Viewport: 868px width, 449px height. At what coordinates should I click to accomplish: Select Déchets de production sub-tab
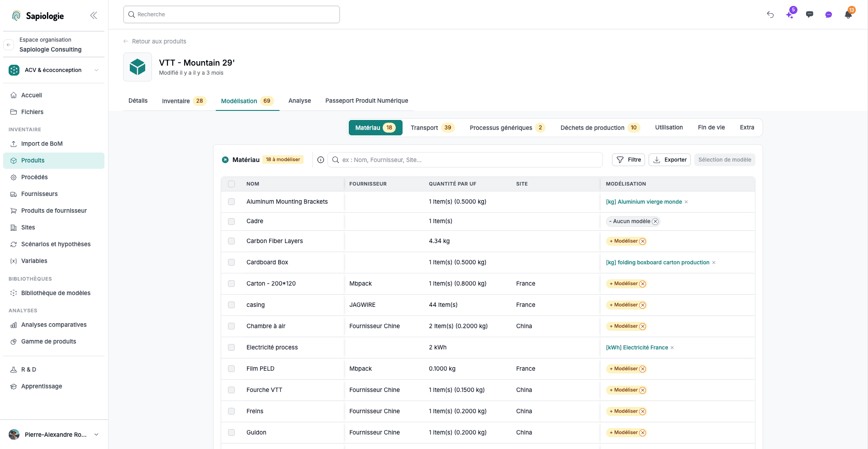(600, 128)
